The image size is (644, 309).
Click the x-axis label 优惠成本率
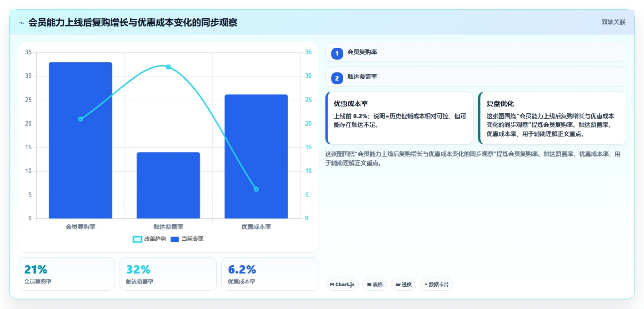(256, 226)
